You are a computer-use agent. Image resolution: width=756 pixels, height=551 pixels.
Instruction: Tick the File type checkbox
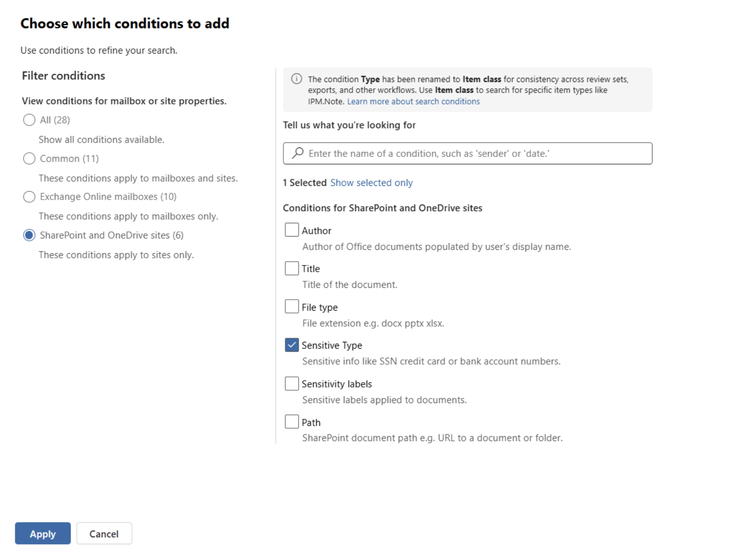(x=292, y=307)
